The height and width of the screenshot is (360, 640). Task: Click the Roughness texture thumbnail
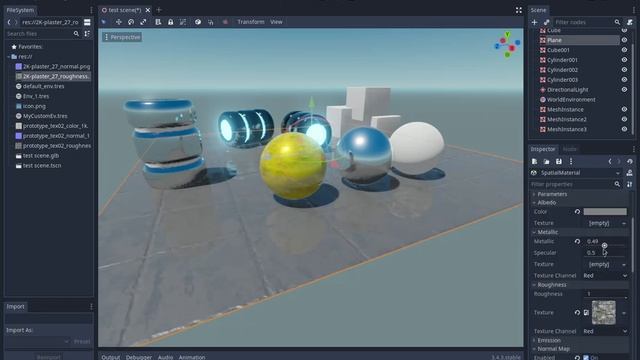pyautogui.click(x=604, y=313)
